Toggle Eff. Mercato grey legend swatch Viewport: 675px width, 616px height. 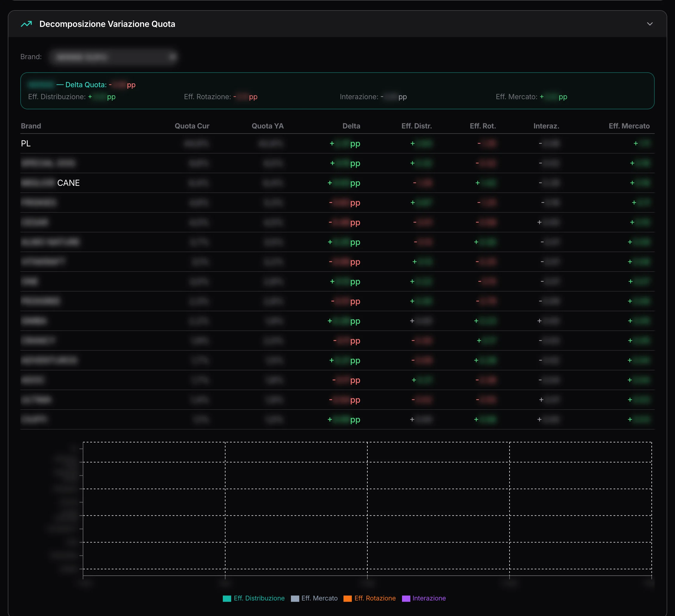tap(295, 599)
